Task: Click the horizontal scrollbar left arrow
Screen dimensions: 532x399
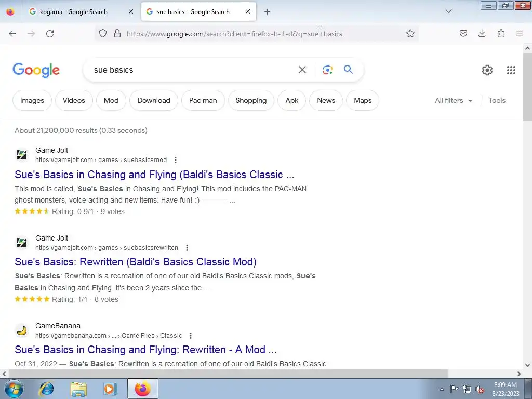Action: click(4, 374)
